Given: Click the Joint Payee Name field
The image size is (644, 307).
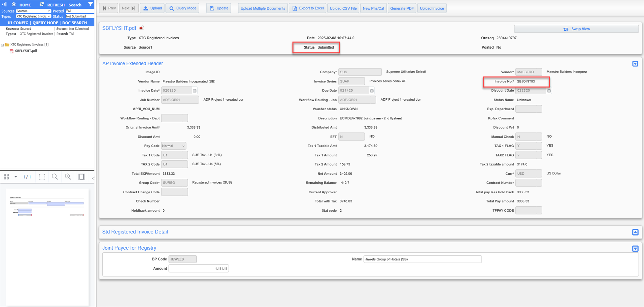Looking at the screenshot, I should coord(423,259).
